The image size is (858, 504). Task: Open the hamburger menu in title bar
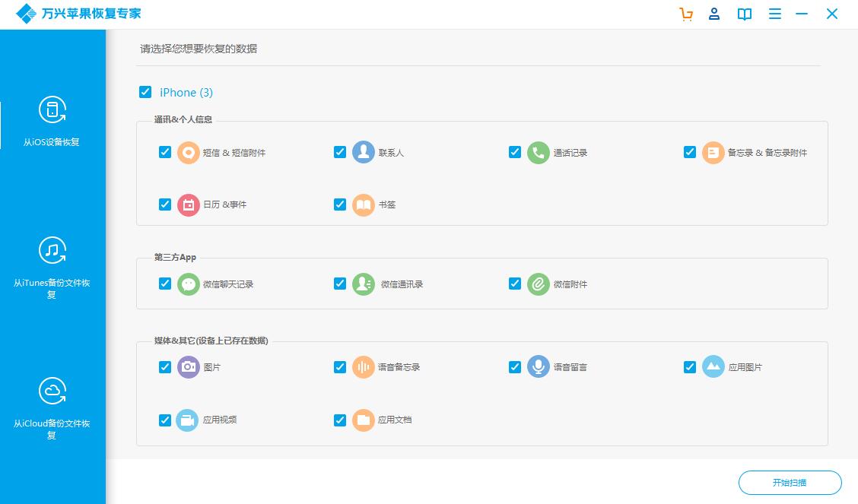tap(775, 14)
